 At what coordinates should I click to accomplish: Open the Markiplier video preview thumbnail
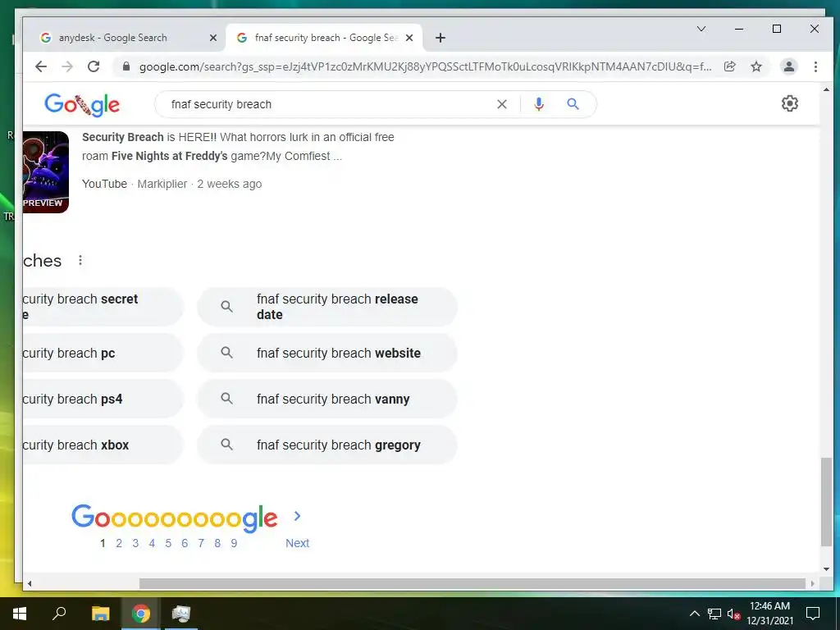[x=46, y=172]
